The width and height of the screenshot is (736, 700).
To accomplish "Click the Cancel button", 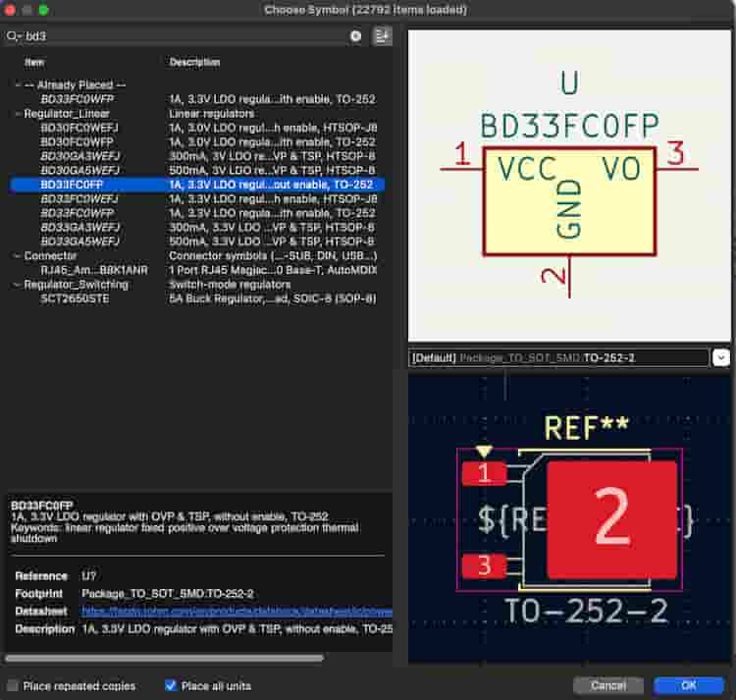I will click(x=607, y=686).
